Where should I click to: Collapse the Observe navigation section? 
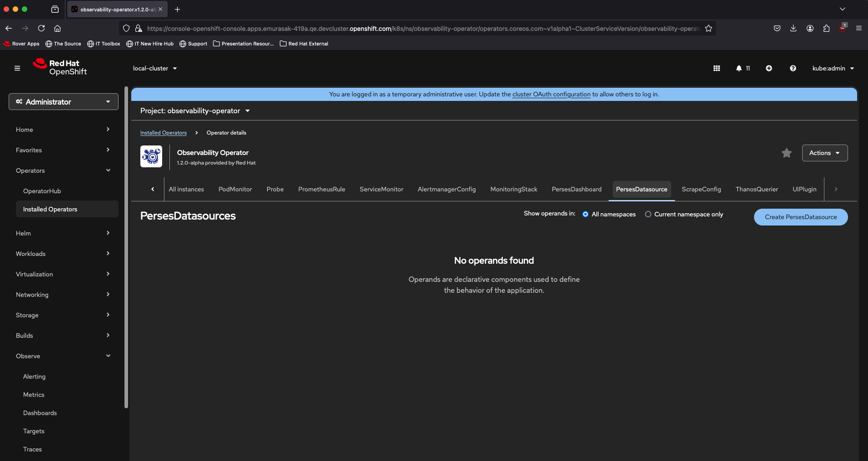63,356
